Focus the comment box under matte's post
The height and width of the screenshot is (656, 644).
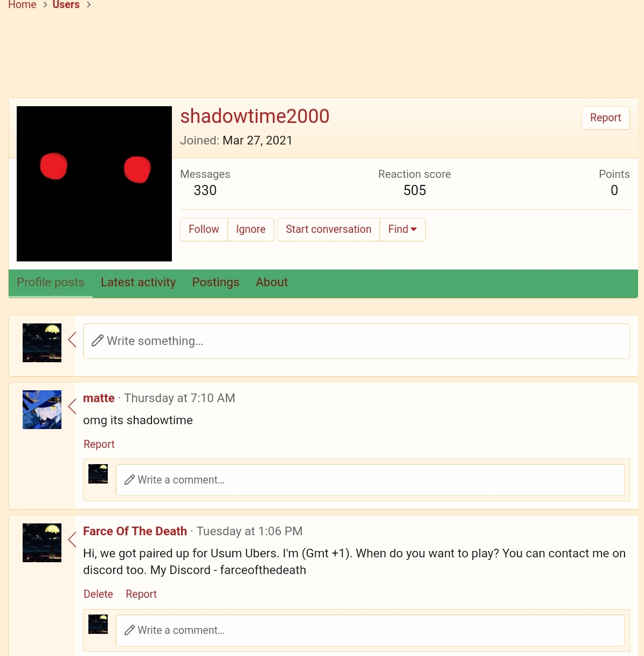[370, 480]
